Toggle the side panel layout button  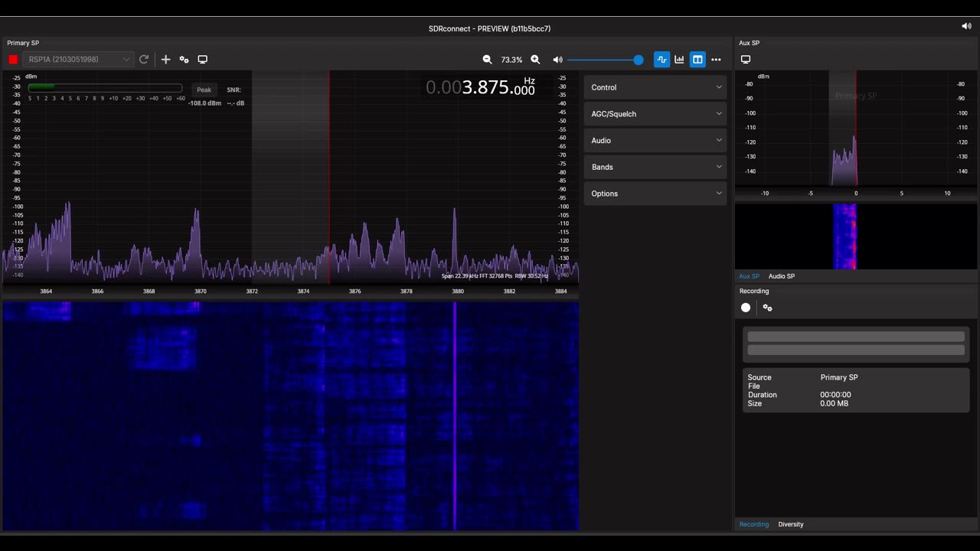click(697, 60)
